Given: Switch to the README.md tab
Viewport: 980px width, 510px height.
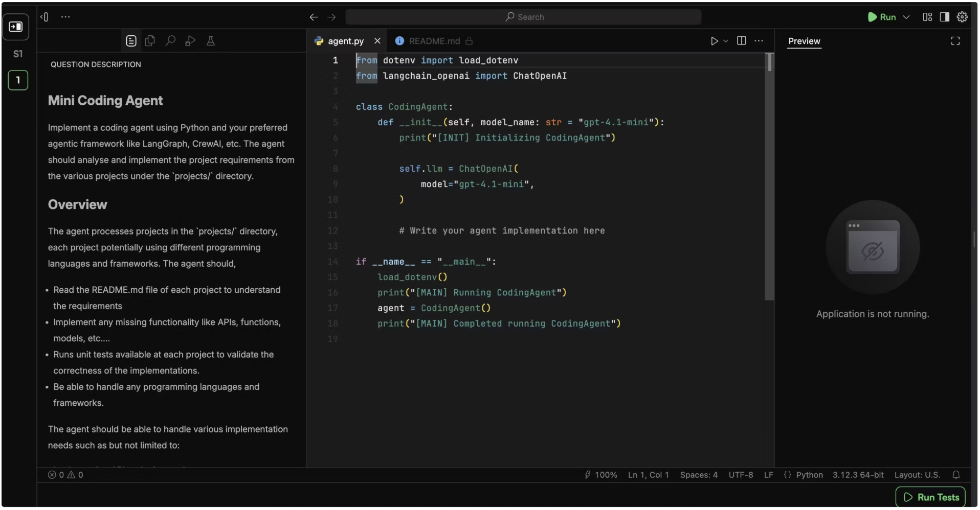Looking at the screenshot, I should click(434, 41).
